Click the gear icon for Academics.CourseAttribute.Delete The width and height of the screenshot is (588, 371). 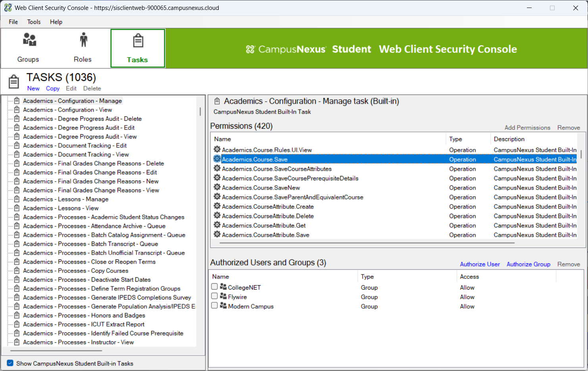point(217,216)
